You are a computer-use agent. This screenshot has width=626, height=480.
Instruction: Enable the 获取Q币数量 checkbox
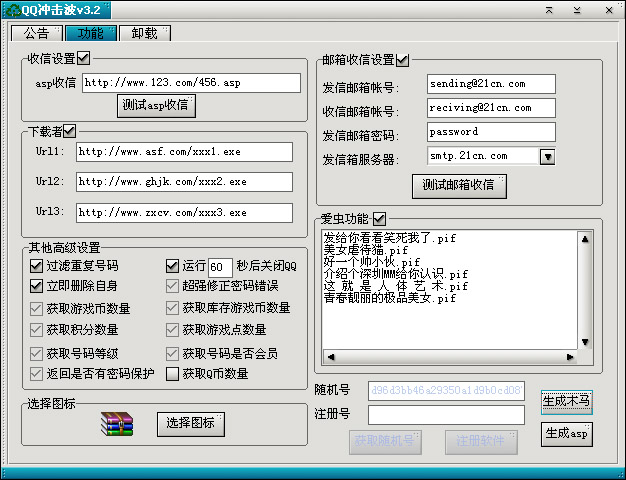(172, 374)
